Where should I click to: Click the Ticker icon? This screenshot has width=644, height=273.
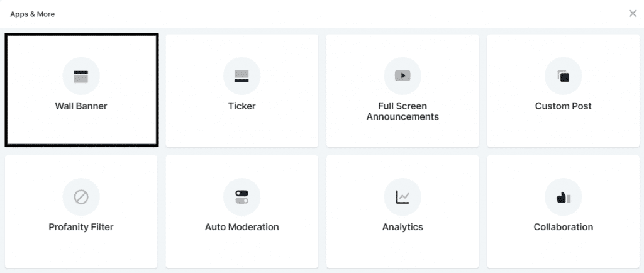(x=241, y=77)
